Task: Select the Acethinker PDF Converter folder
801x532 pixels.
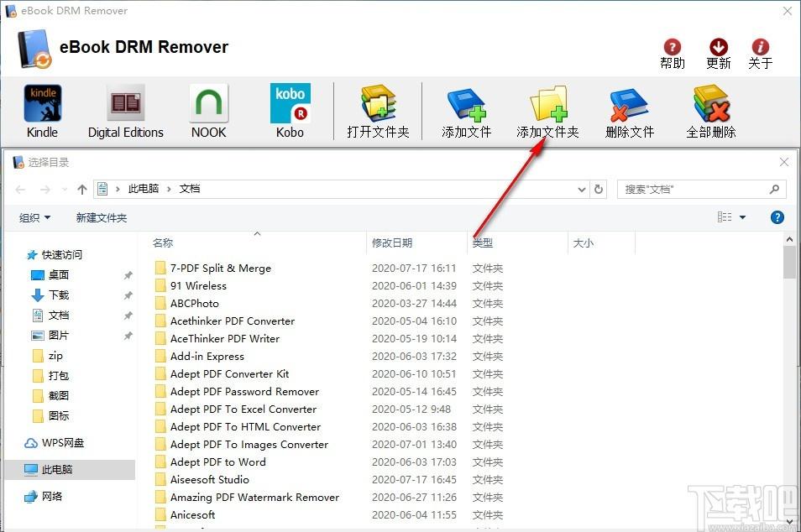Action: pyautogui.click(x=225, y=321)
